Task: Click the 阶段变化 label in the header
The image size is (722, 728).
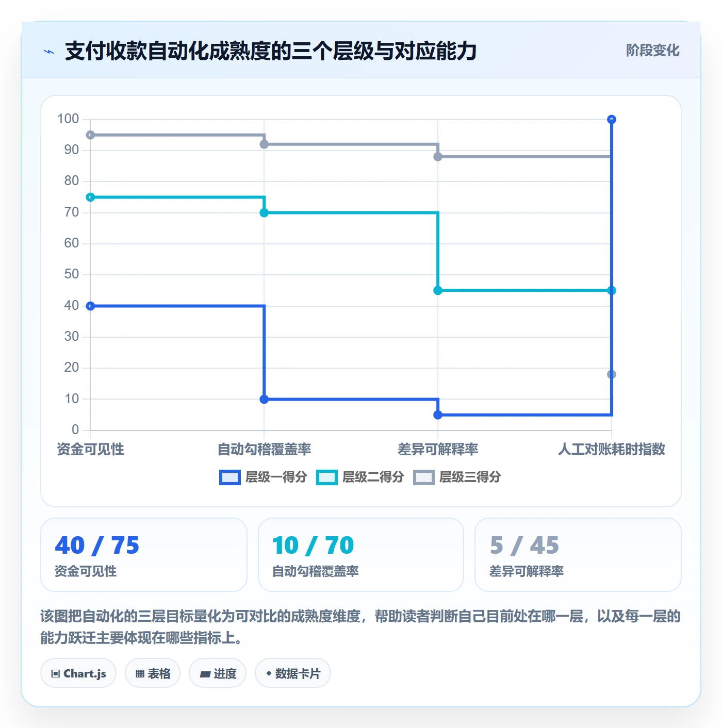Action: coord(652,51)
